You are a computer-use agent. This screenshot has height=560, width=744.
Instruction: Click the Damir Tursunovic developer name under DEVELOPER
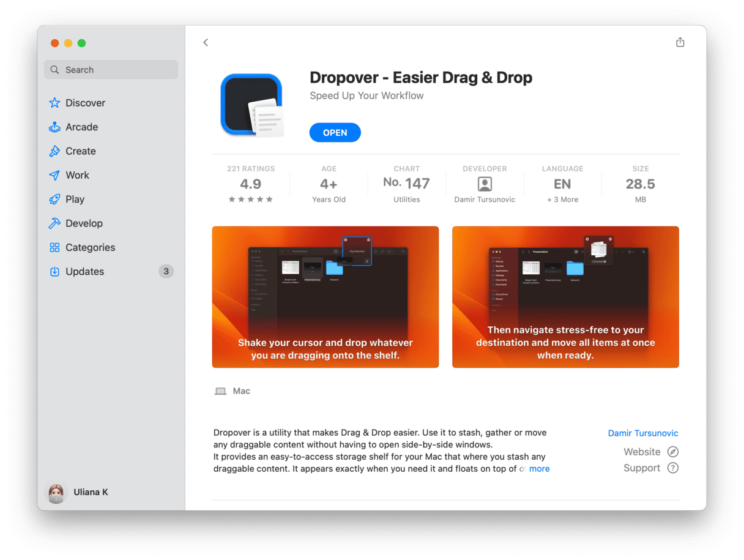[485, 200]
